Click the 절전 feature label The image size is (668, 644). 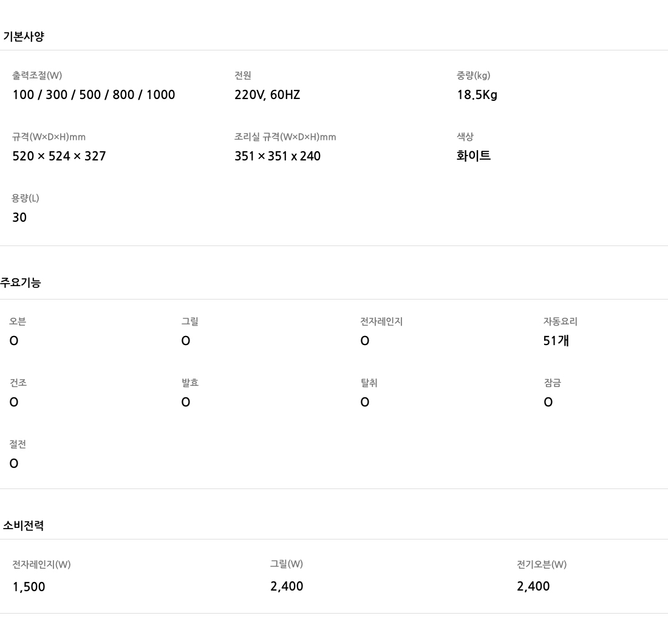point(18,444)
